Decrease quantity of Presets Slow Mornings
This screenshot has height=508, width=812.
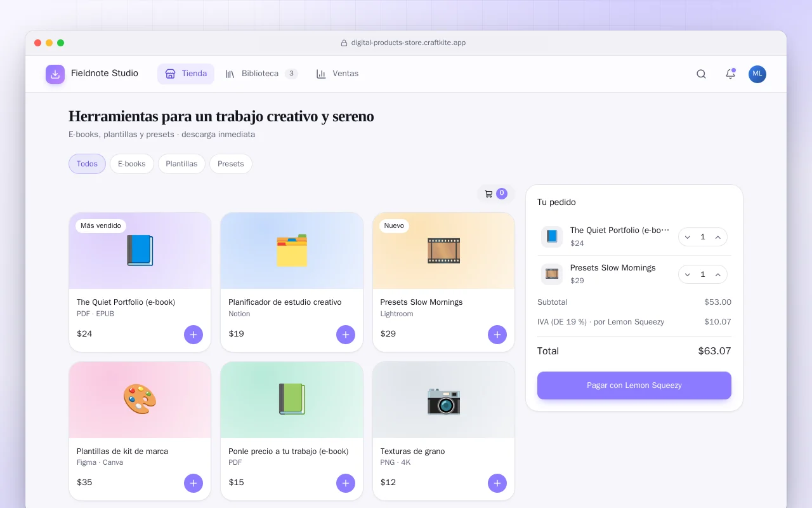688,274
